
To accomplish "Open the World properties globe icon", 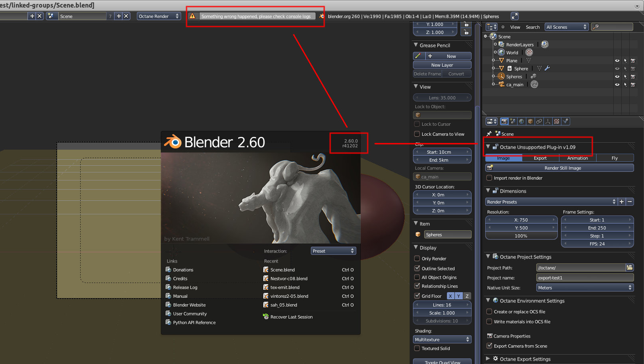I will click(522, 121).
